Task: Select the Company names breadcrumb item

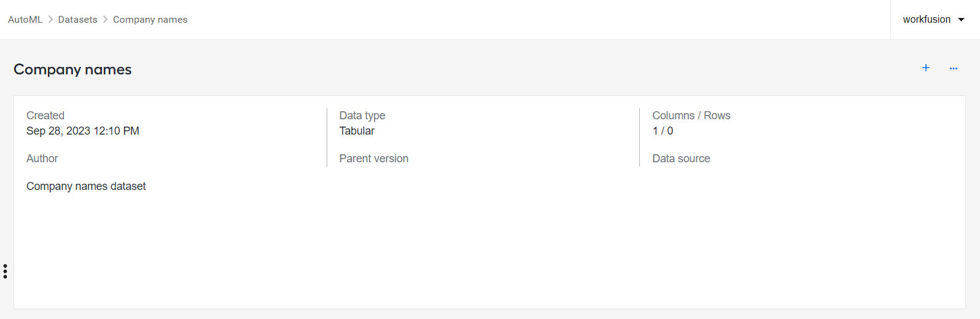Action: coord(150,20)
